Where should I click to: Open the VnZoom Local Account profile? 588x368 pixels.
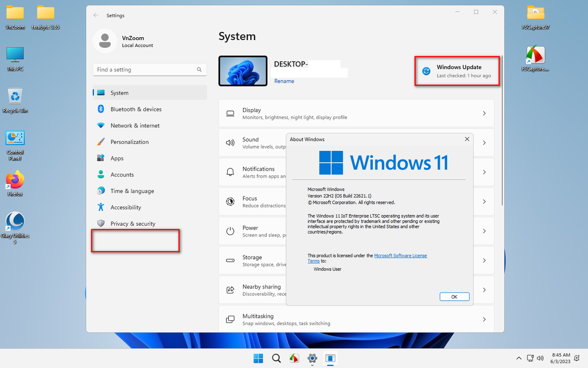(x=124, y=41)
